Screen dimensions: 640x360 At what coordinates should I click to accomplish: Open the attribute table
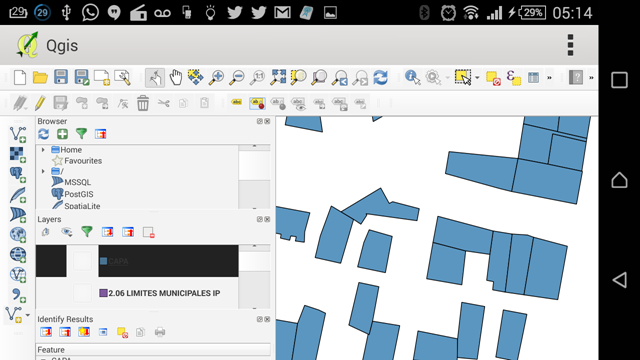pyautogui.click(x=533, y=78)
